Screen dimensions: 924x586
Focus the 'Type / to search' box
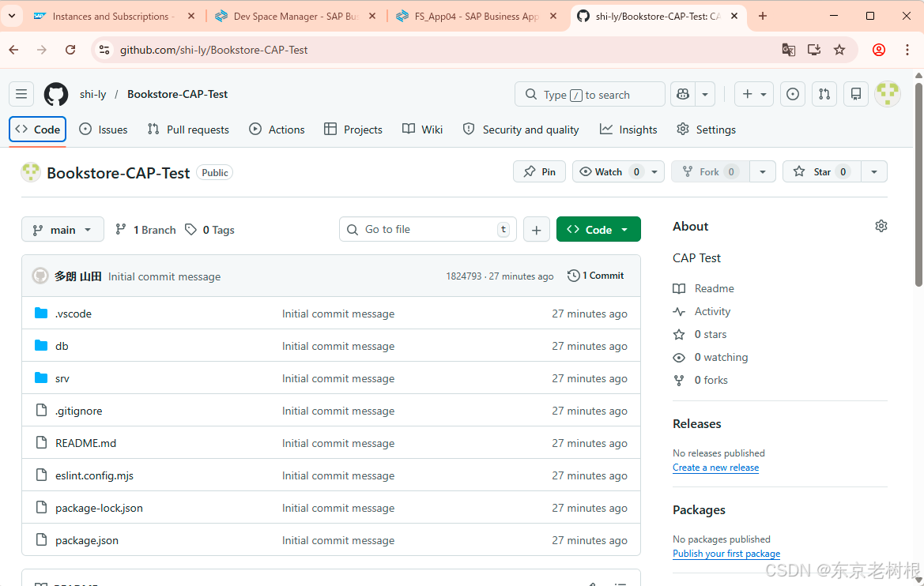point(590,94)
